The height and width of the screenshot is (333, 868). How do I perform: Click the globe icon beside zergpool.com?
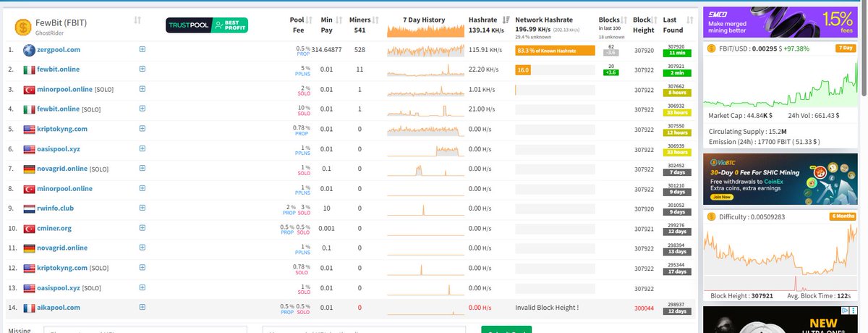(28, 50)
